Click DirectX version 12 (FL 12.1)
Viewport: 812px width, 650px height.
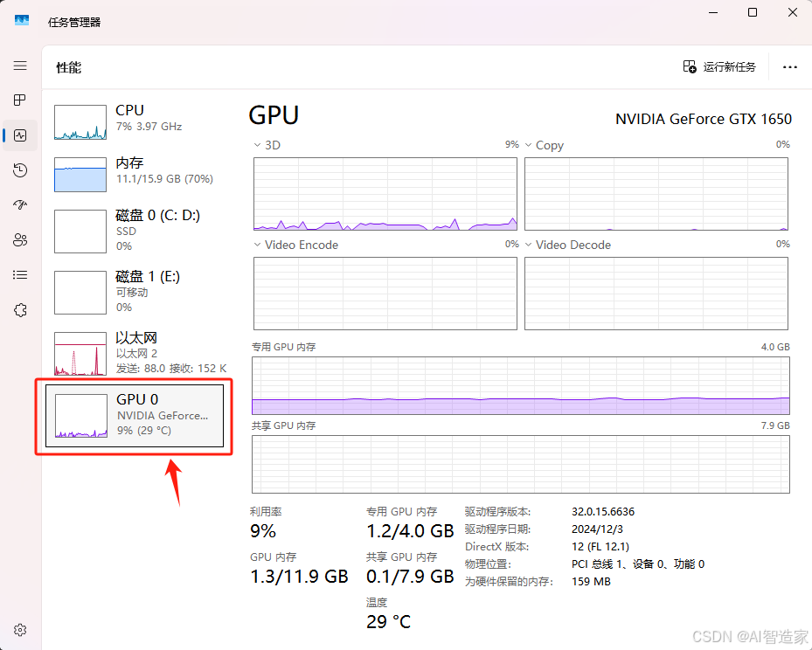(x=600, y=547)
